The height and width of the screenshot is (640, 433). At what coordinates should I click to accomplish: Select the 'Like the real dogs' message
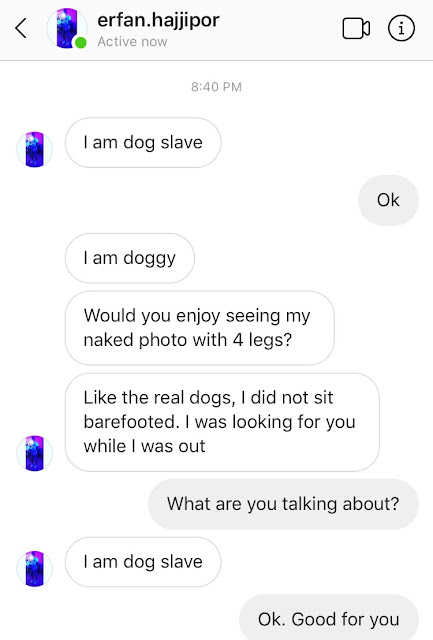(222, 422)
